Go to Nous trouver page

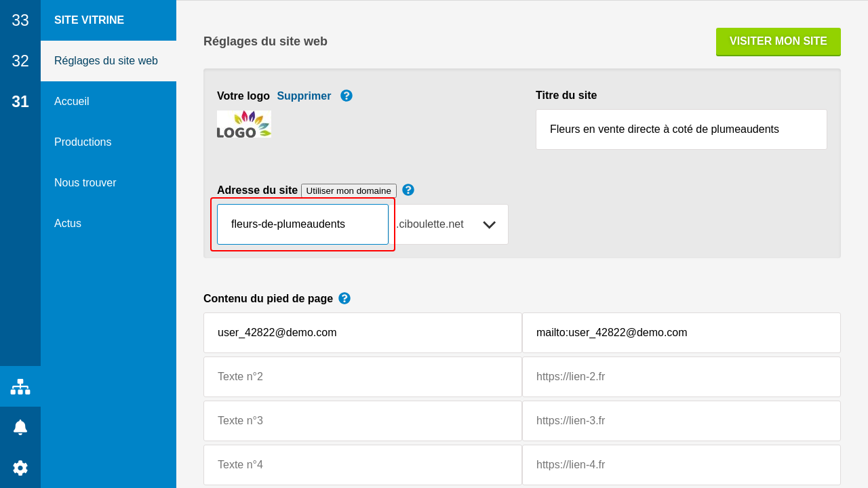pos(85,183)
